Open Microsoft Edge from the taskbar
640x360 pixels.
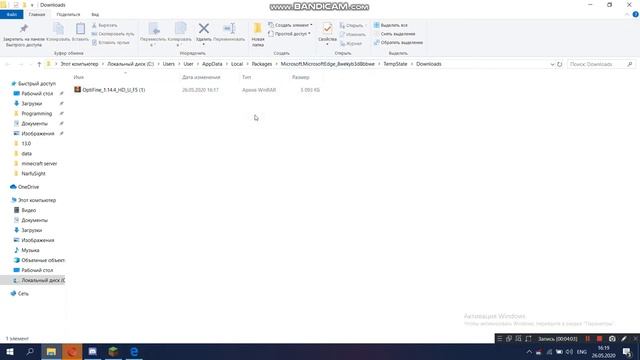click(134, 351)
